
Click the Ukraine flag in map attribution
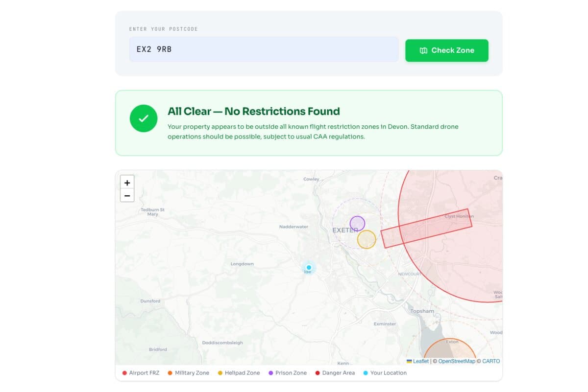410,361
